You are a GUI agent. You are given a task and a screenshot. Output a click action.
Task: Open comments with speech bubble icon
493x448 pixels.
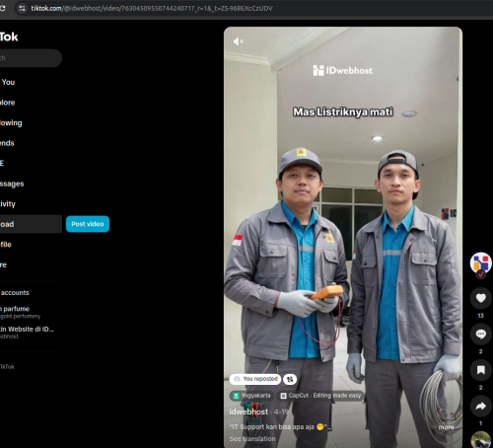point(480,335)
